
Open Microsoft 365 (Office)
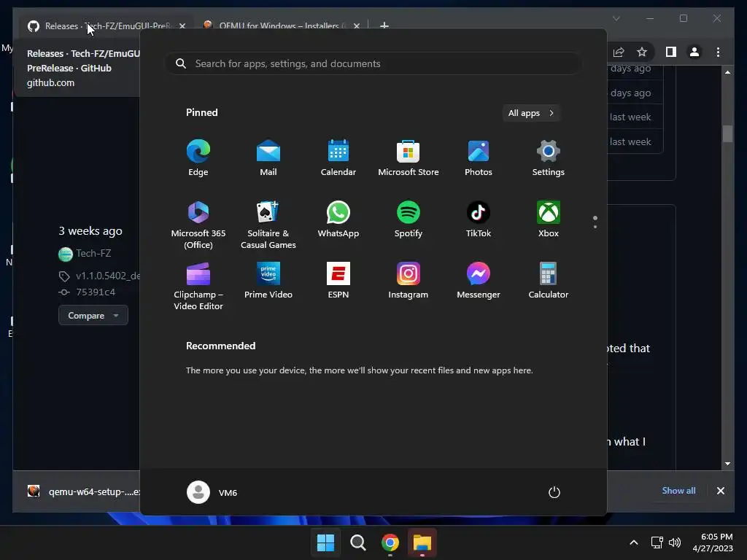198,225
